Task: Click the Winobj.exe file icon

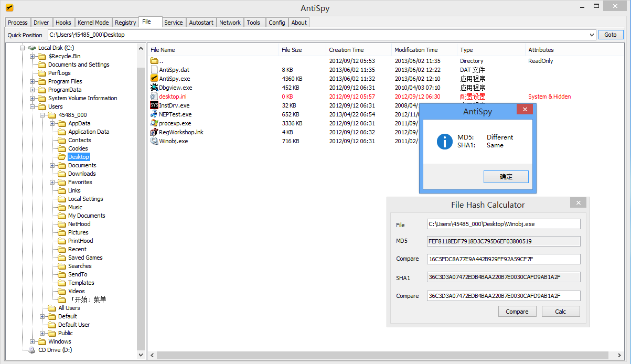Action: (x=154, y=141)
